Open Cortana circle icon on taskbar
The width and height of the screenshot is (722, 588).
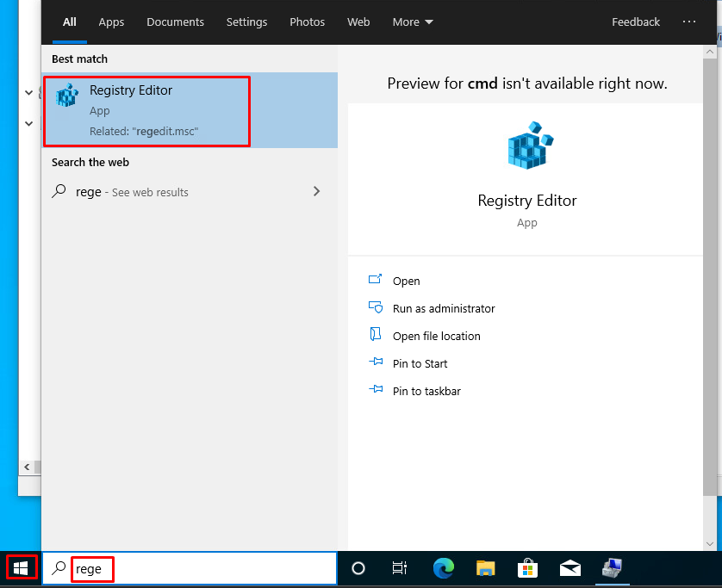(x=358, y=569)
